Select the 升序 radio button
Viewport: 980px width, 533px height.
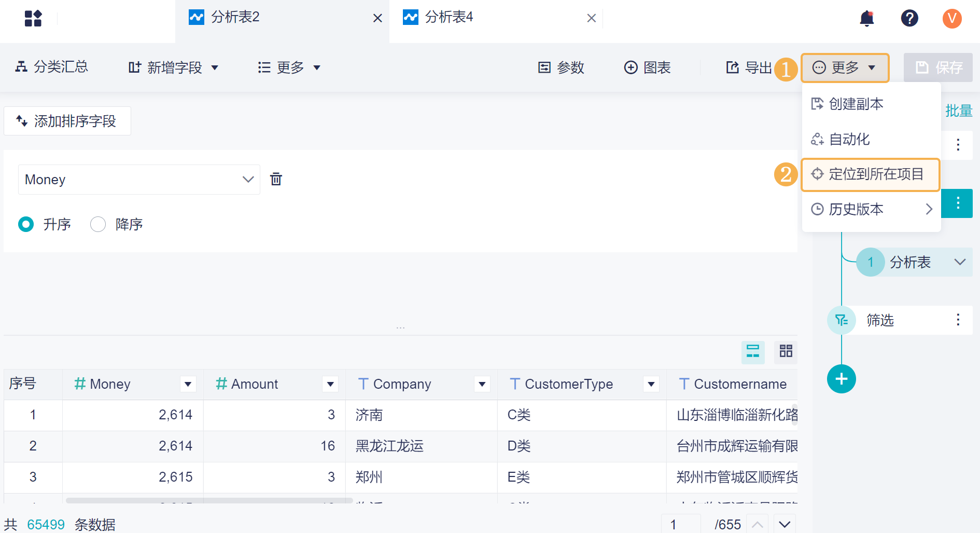(26, 224)
